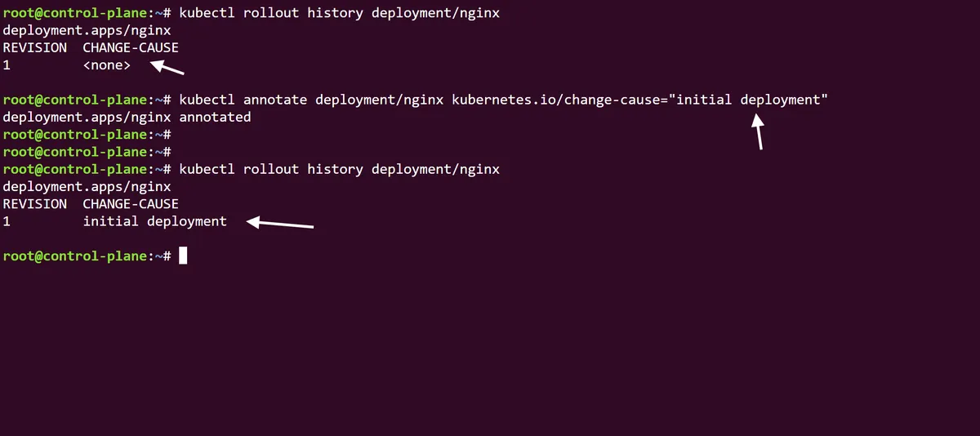Click the first 'REVISION' column header

(34, 47)
